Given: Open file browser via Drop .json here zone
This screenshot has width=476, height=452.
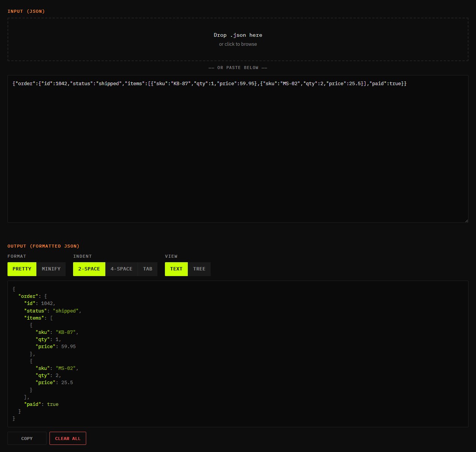Looking at the screenshot, I should coord(238,39).
